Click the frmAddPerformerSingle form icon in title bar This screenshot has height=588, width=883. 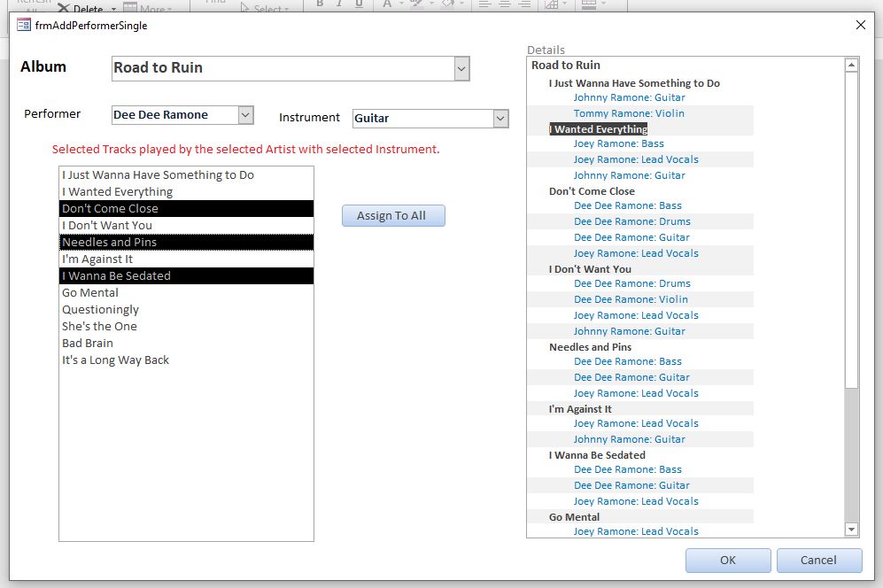(24, 25)
